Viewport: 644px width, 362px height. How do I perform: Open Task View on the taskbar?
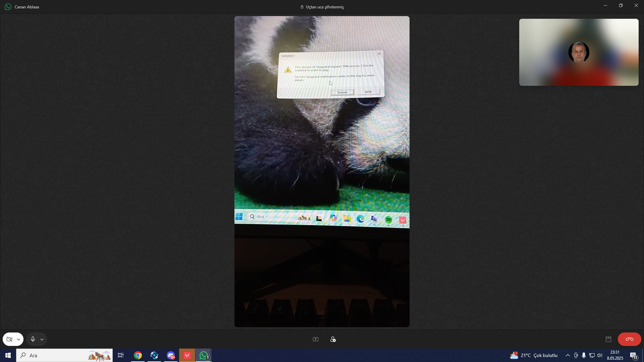pyautogui.click(x=121, y=355)
